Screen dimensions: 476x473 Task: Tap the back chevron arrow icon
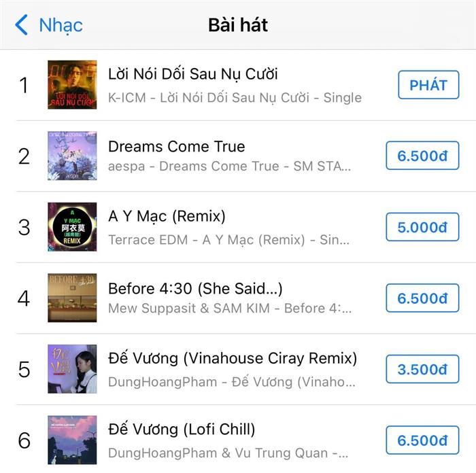pyautogui.click(x=22, y=25)
